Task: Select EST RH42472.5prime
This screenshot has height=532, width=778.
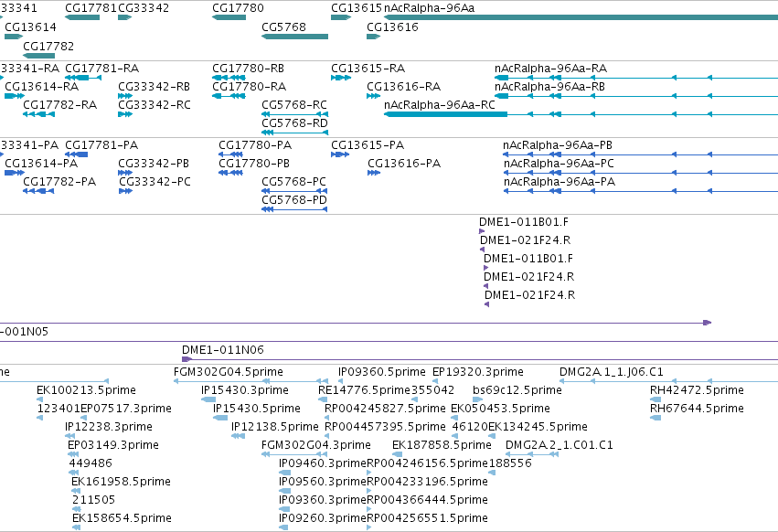Action: [698, 390]
